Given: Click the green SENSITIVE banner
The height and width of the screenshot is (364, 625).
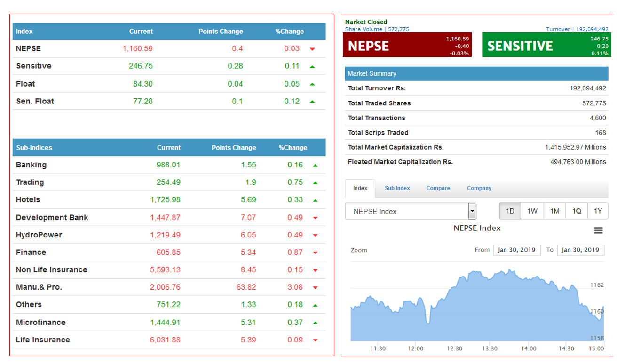Looking at the screenshot, I should (546, 45).
